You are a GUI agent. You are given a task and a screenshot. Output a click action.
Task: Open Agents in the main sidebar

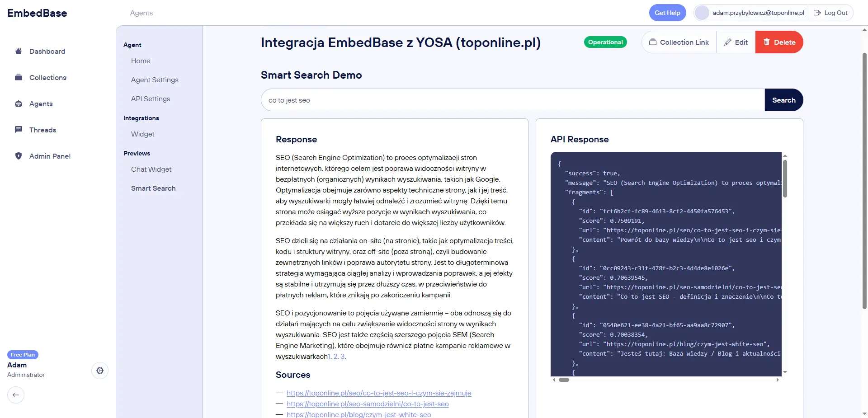(41, 104)
